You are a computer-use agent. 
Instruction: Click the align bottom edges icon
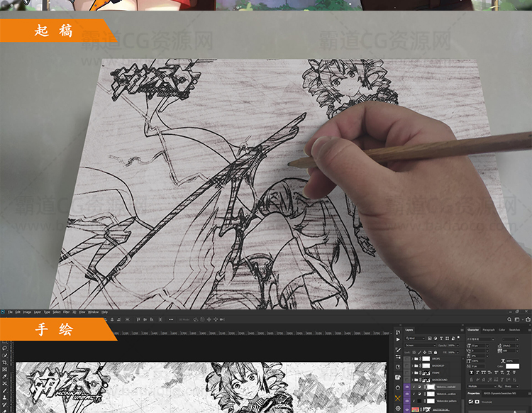click(152, 319)
